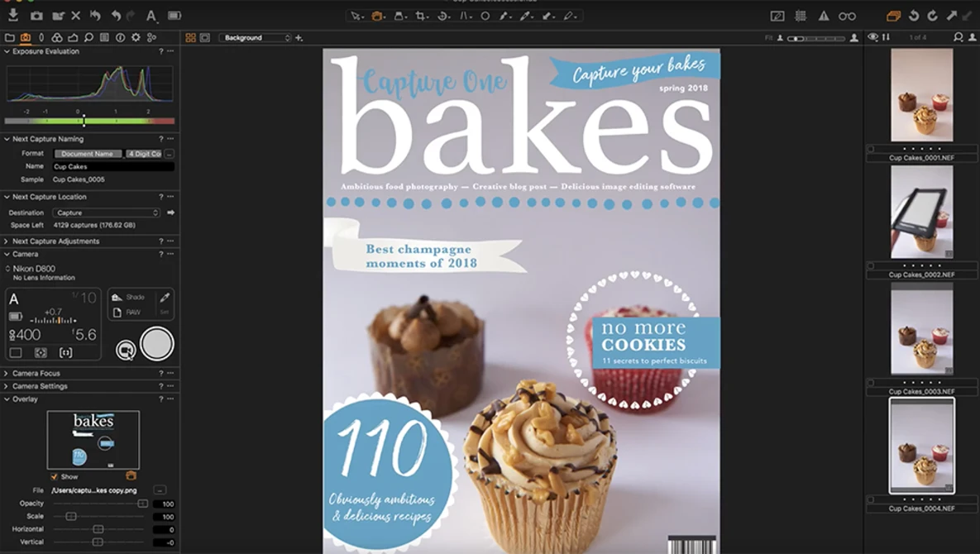980x554 pixels.
Task: Open the Nikon D800 camera selector
Action: click(x=31, y=269)
